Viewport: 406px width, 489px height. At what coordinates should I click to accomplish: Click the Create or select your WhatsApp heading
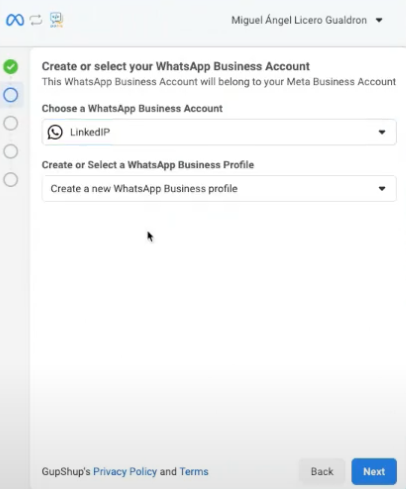tap(176, 66)
